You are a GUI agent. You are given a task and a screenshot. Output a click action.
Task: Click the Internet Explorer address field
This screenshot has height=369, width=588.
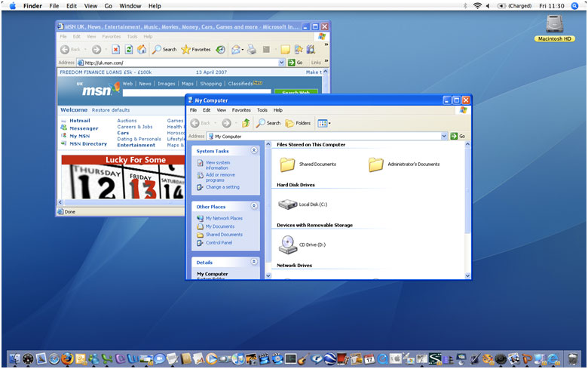click(x=181, y=63)
